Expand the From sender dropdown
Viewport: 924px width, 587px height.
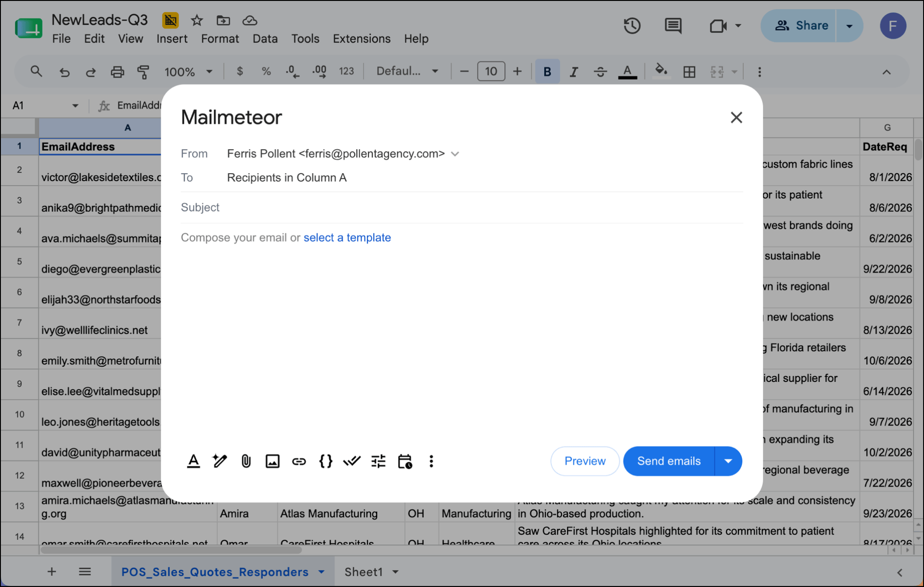[x=455, y=154]
